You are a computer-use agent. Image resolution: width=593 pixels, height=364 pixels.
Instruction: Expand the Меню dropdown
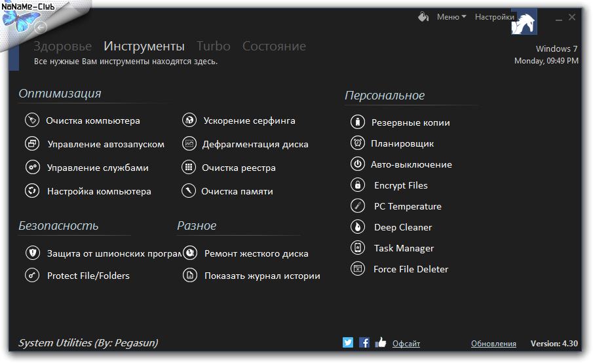(x=451, y=17)
